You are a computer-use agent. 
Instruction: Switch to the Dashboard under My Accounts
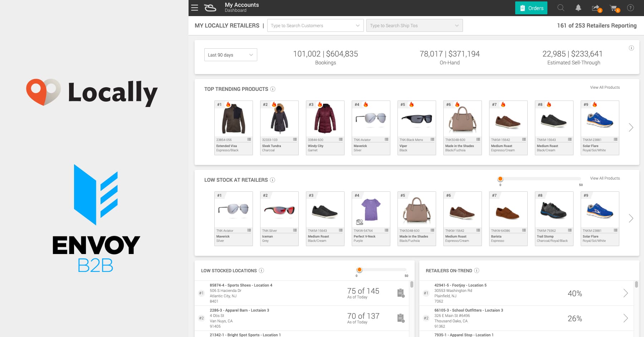[x=235, y=10]
